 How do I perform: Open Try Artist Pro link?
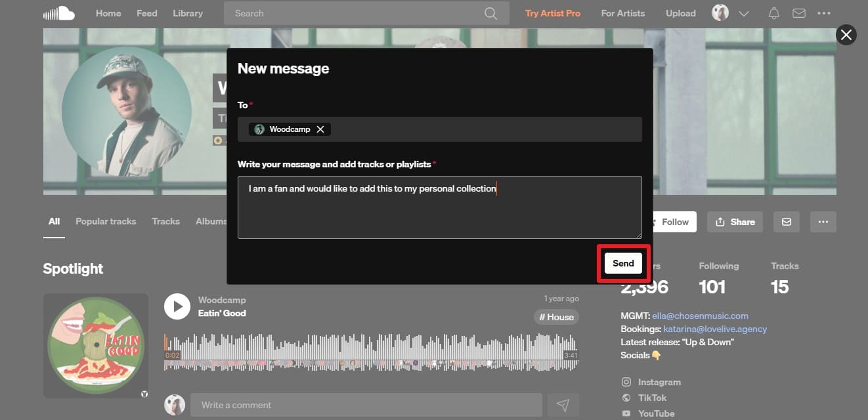[x=553, y=13]
